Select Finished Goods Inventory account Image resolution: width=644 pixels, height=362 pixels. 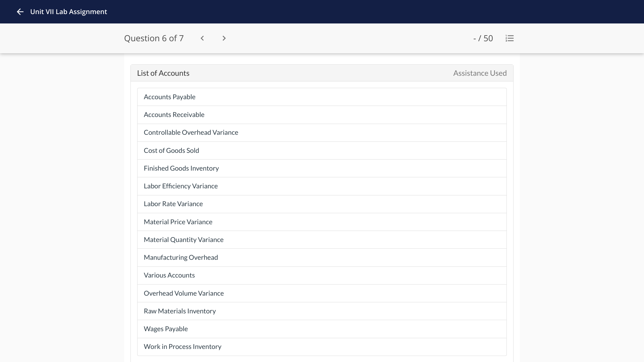(181, 168)
